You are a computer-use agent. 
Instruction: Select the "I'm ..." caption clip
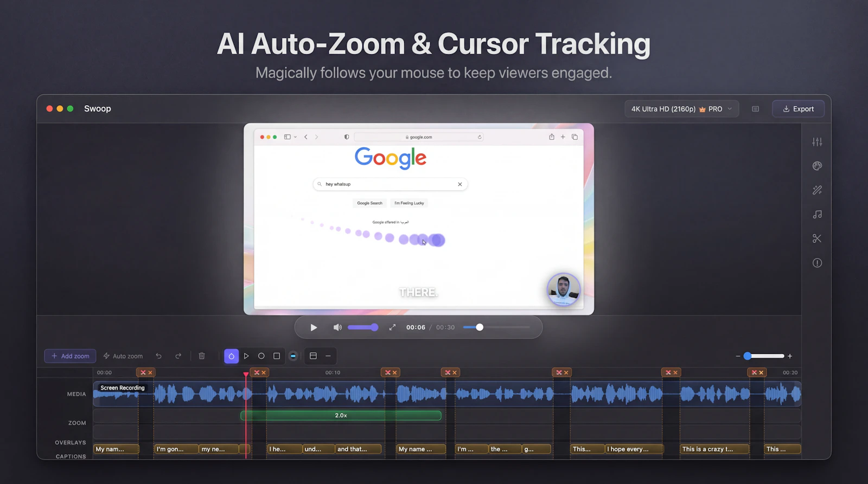pyautogui.click(x=471, y=449)
